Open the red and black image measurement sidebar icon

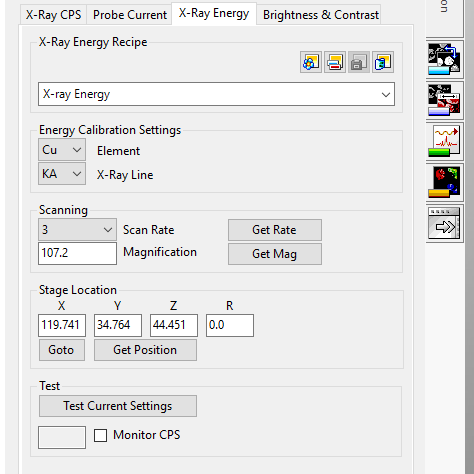click(444, 100)
